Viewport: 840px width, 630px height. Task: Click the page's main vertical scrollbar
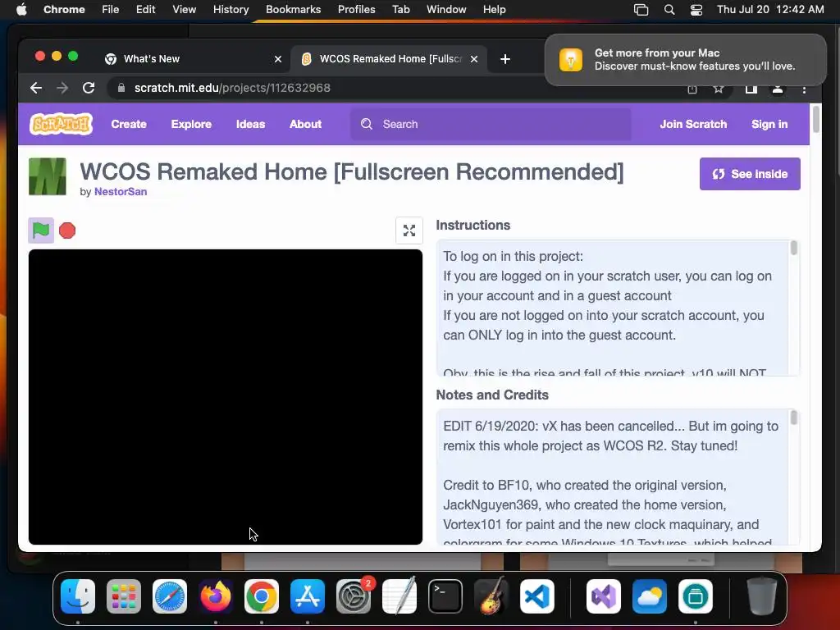[x=816, y=119]
